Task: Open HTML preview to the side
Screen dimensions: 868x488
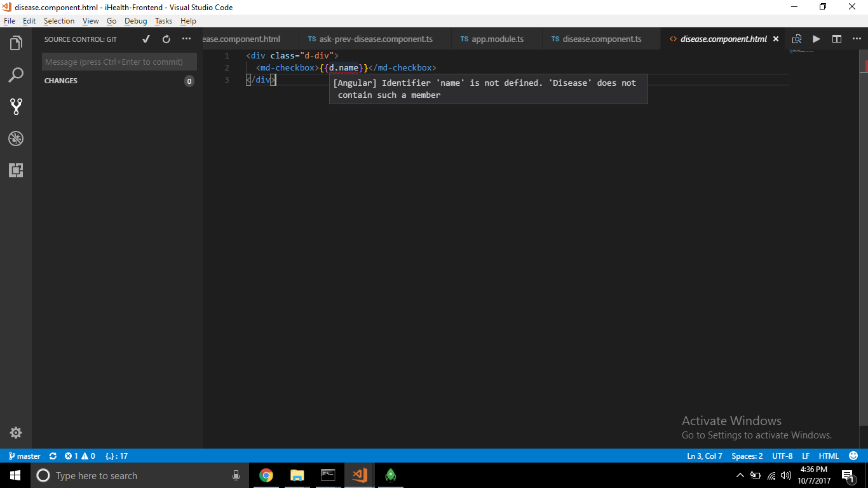Action: click(796, 39)
